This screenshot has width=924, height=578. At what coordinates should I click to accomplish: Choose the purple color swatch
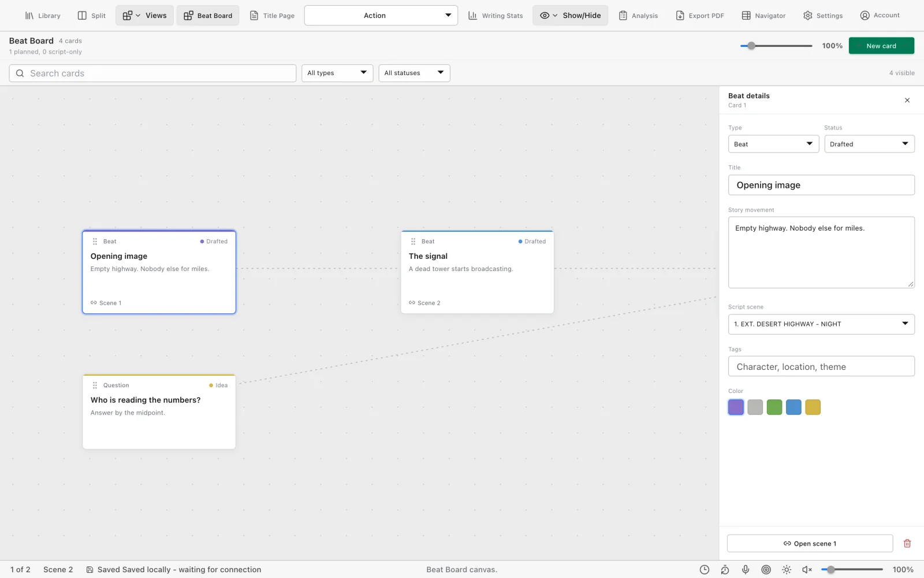(x=736, y=407)
